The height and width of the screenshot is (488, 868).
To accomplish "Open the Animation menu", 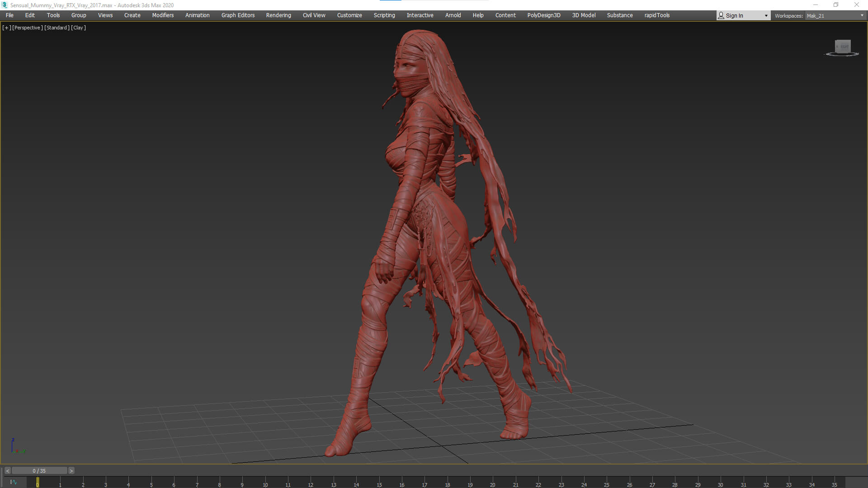I will click(198, 15).
